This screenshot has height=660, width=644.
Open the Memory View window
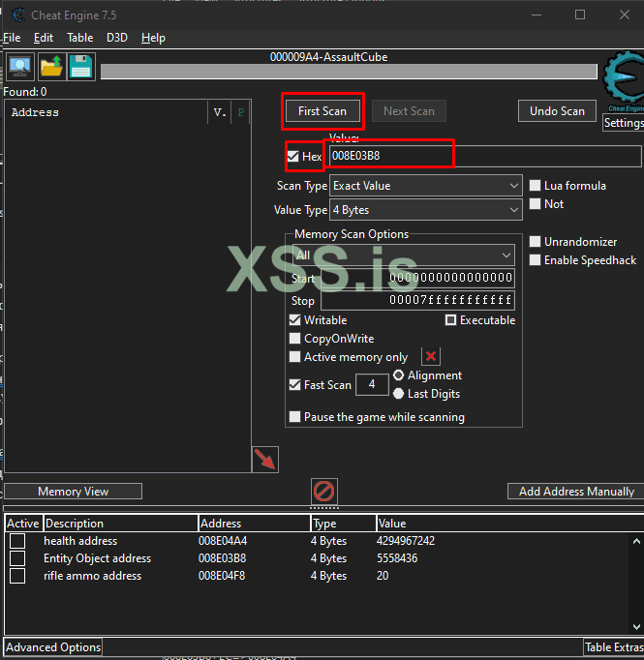(x=73, y=492)
